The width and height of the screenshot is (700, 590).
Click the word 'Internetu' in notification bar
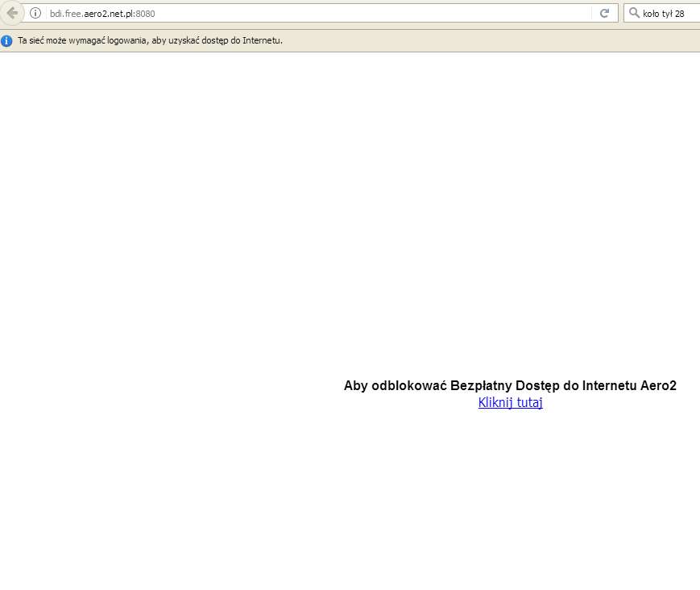click(262, 41)
